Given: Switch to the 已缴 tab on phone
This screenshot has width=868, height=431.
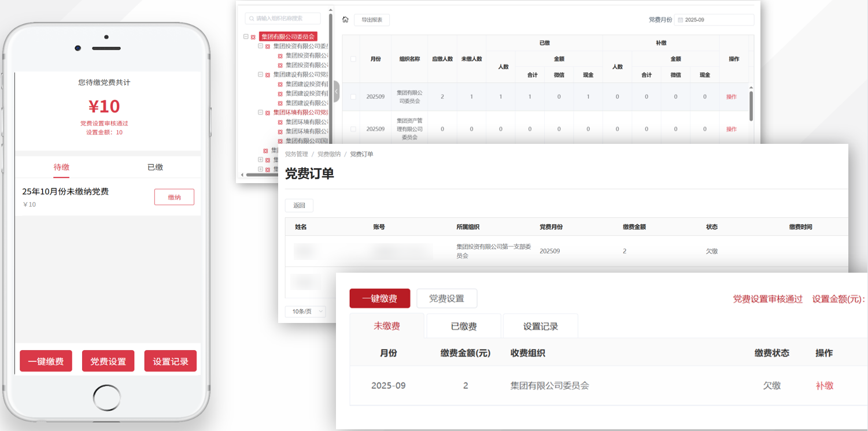Looking at the screenshot, I should (155, 167).
